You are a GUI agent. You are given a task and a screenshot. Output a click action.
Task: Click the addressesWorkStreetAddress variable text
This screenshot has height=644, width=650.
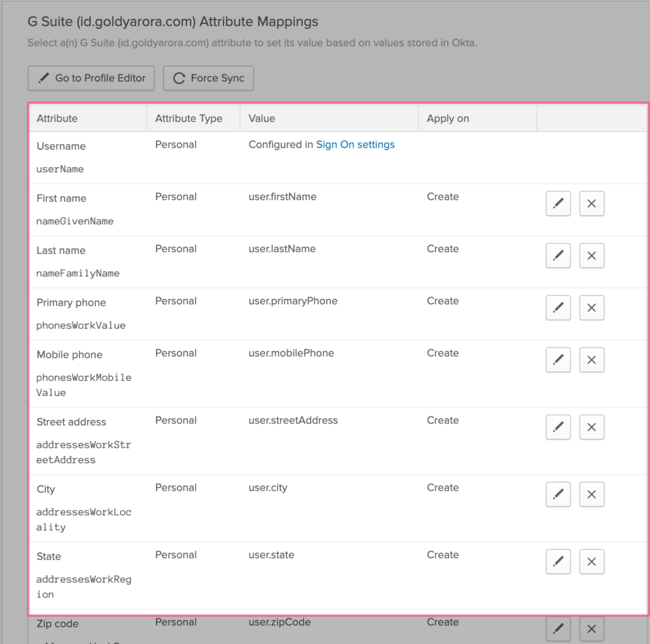coord(84,452)
